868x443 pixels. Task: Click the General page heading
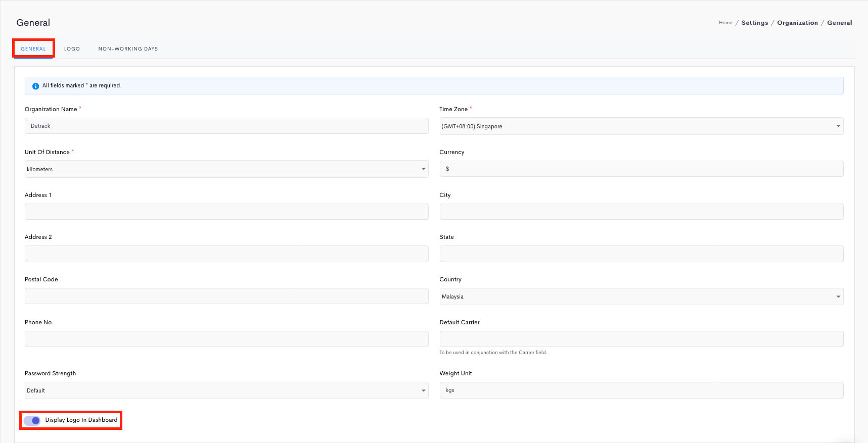click(33, 23)
